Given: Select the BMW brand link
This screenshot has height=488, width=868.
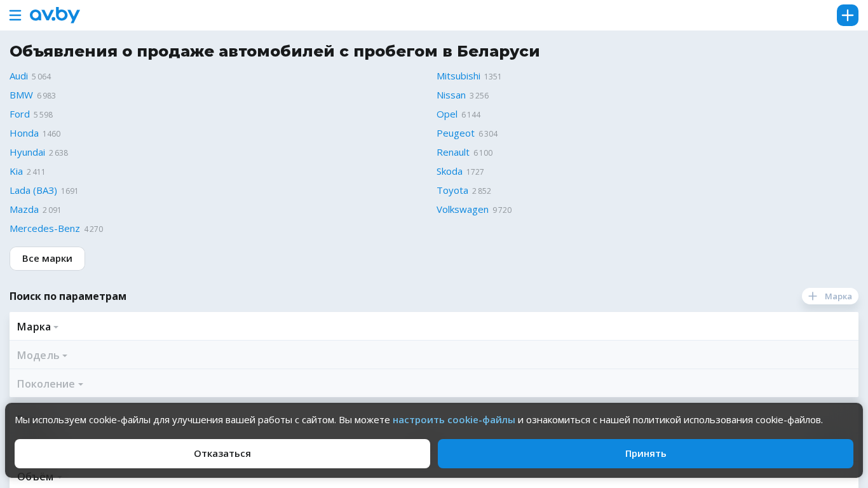Looking at the screenshot, I should coord(21,95).
